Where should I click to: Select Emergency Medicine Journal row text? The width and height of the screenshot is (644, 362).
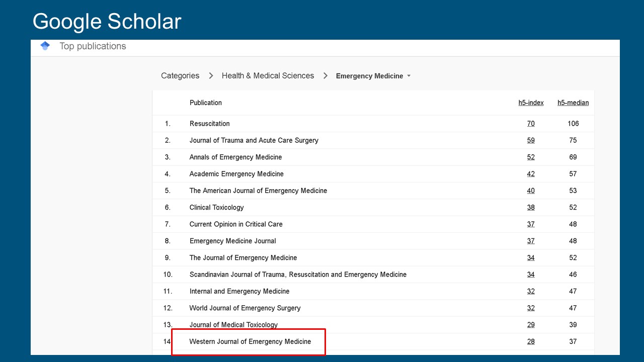click(x=233, y=241)
